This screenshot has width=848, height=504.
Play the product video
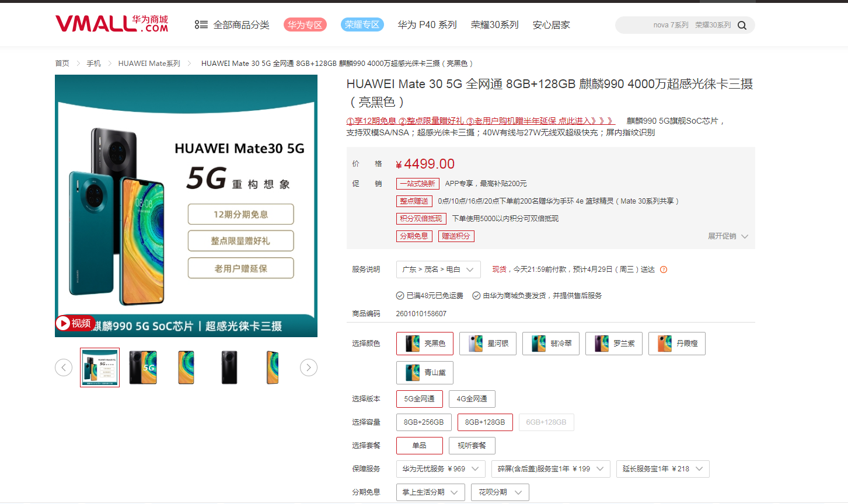(74, 323)
